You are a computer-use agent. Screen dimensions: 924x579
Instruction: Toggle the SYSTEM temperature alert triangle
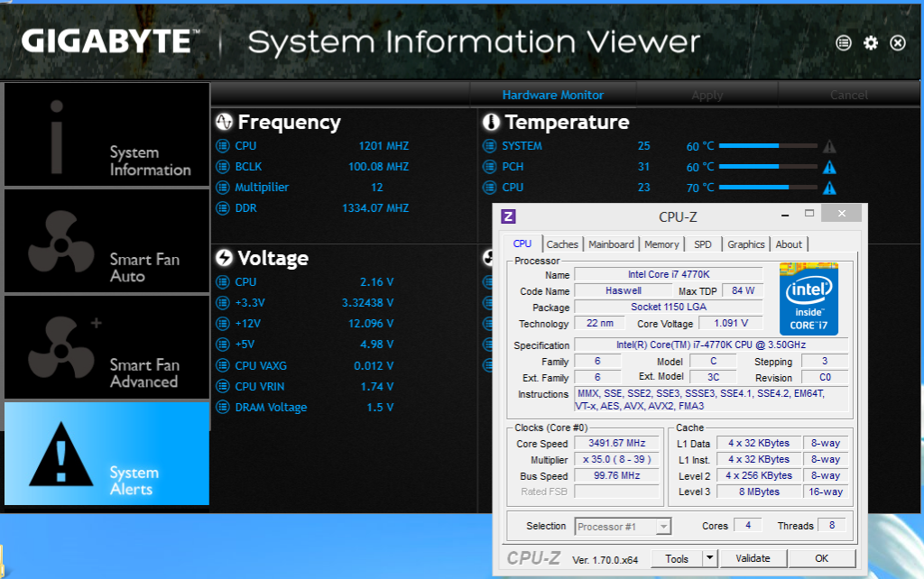click(x=829, y=147)
